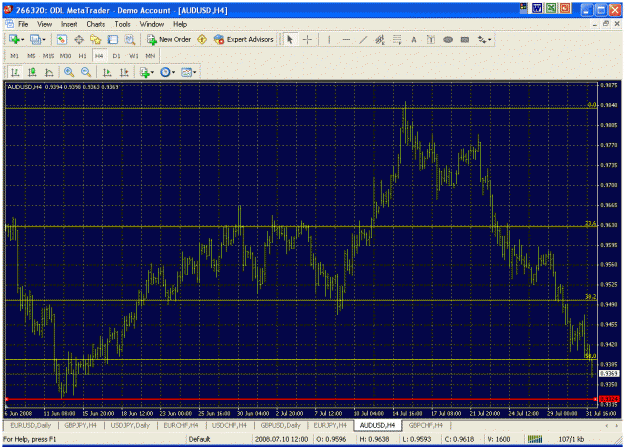
Task: Select the H4 timeframe button
Action: (99, 56)
